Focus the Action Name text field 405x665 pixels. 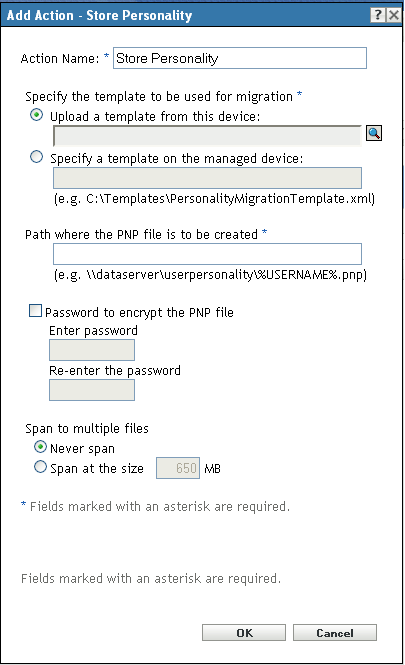point(240,58)
